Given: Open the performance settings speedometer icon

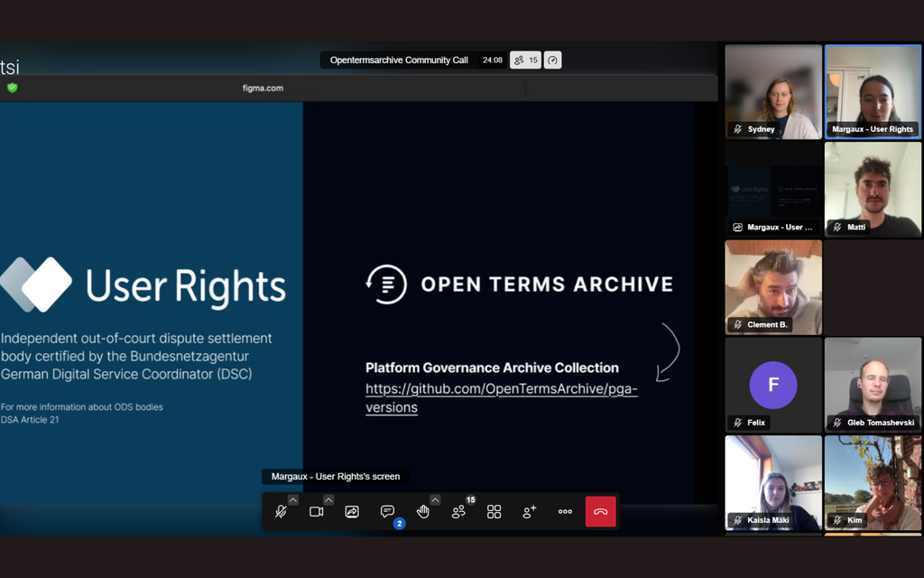Looking at the screenshot, I should pos(553,61).
